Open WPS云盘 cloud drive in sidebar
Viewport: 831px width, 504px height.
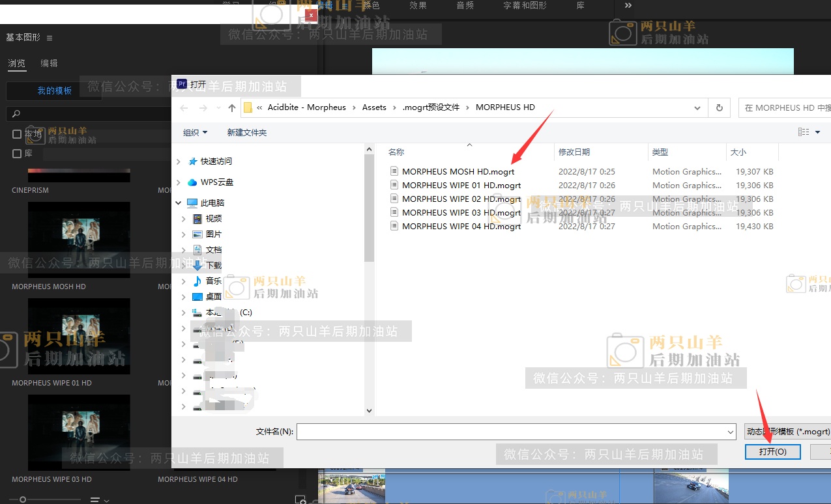(x=216, y=182)
